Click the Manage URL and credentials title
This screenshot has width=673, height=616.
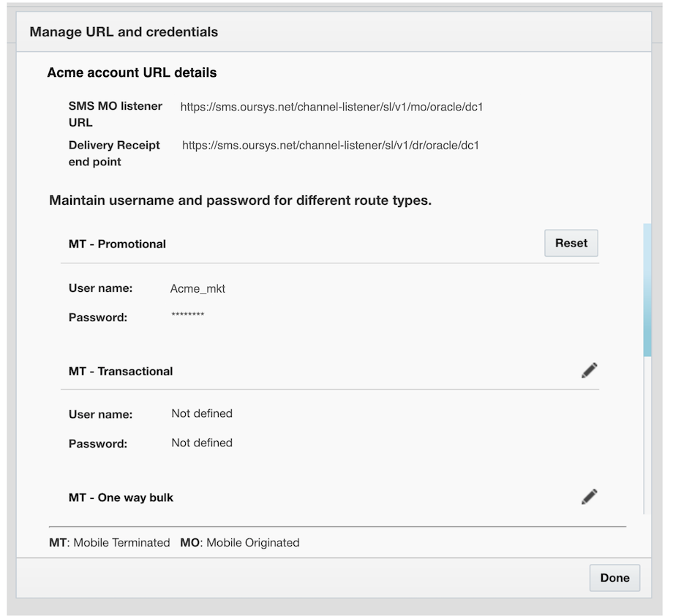click(124, 31)
